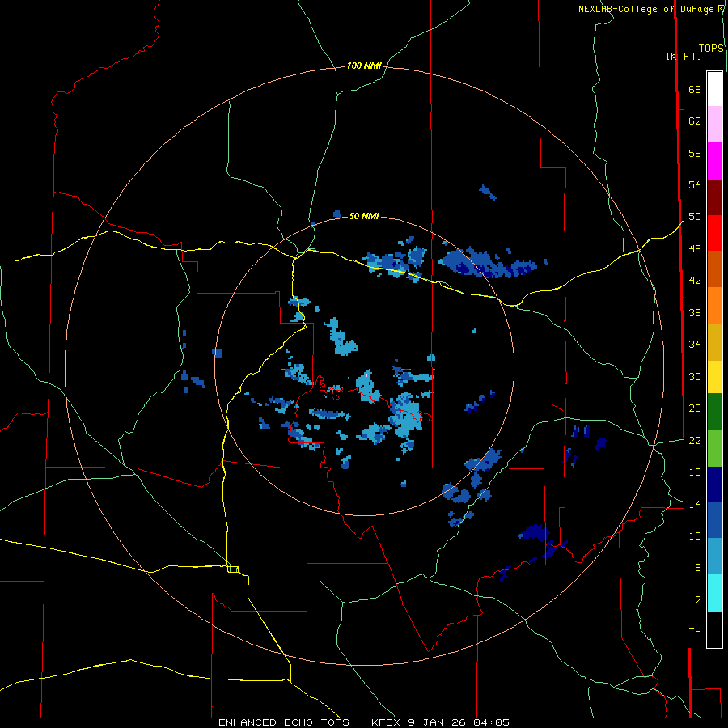Screen dimensions: 728x728
Task: Click the orange 38 kft legend swatch
Action: point(714,305)
